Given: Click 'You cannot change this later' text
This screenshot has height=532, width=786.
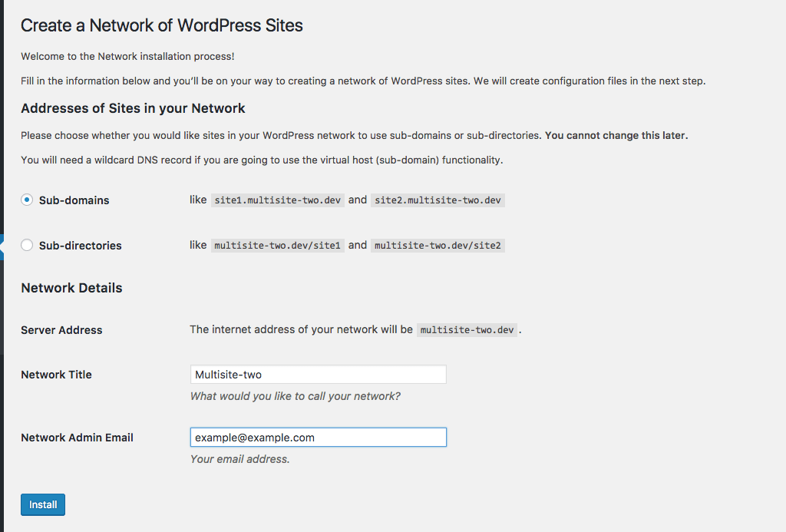Looking at the screenshot, I should click(x=616, y=135).
